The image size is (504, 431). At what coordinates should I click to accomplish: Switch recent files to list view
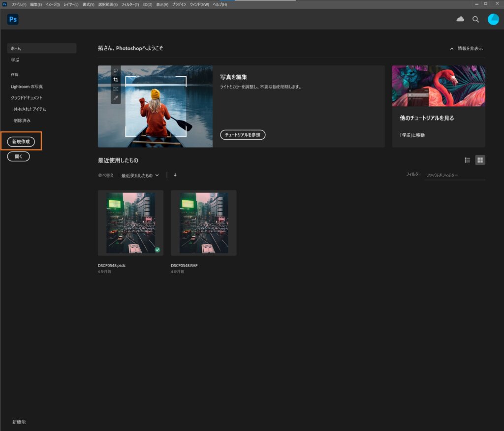(x=468, y=160)
